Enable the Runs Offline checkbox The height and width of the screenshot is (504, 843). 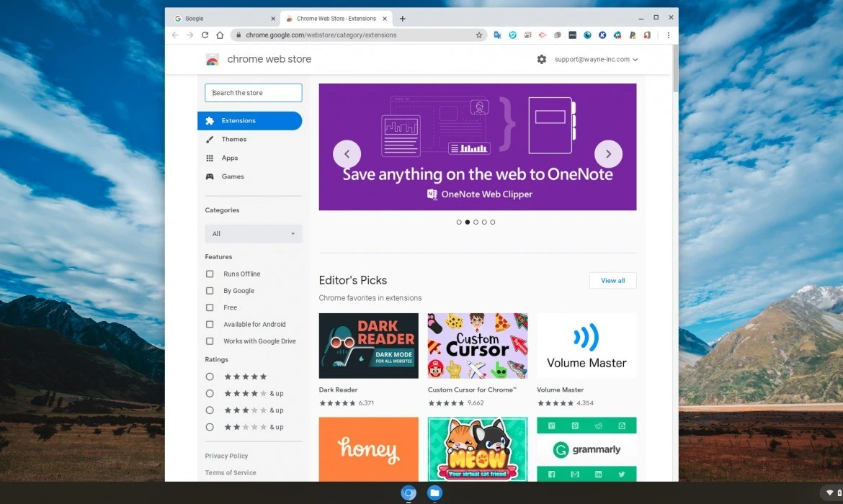pos(210,274)
